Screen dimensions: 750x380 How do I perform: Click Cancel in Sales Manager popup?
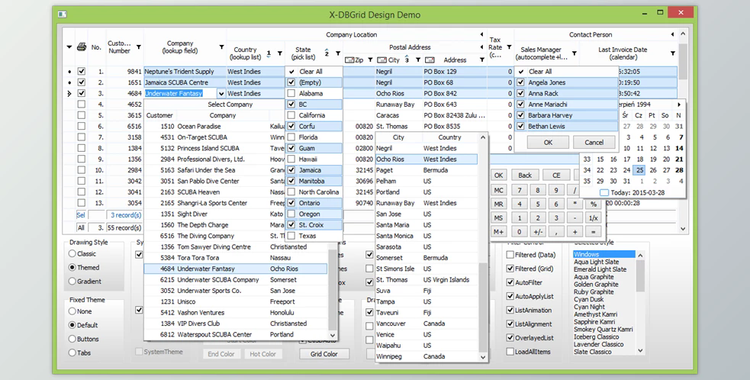pyautogui.click(x=594, y=142)
